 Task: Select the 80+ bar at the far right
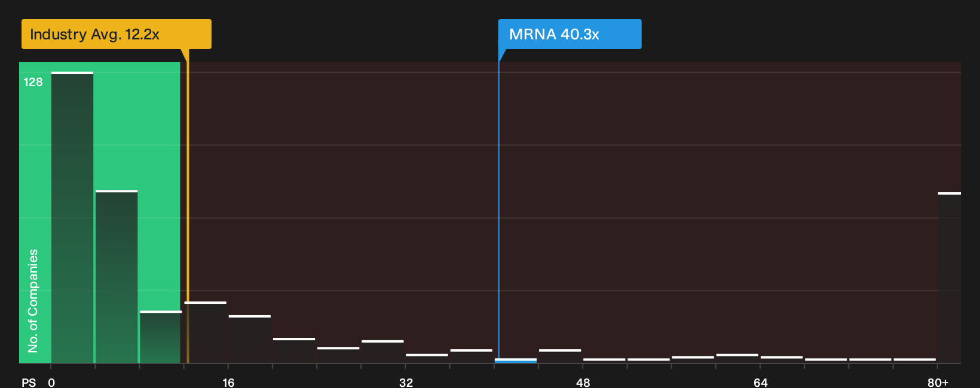pos(950,278)
